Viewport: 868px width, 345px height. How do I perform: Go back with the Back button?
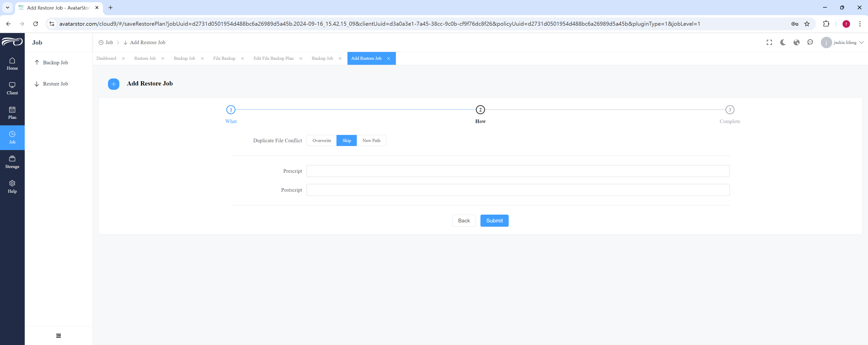(464, 221)
